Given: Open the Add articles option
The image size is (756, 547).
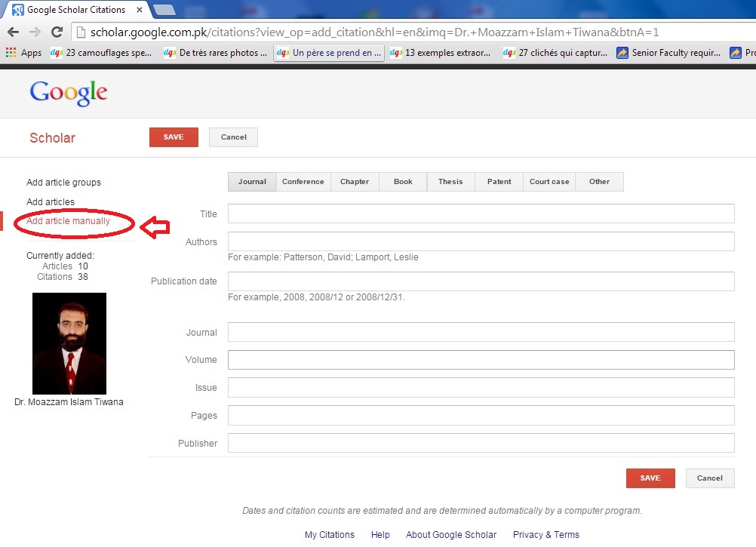Looking at the screenshot, I should pos(50,201).
